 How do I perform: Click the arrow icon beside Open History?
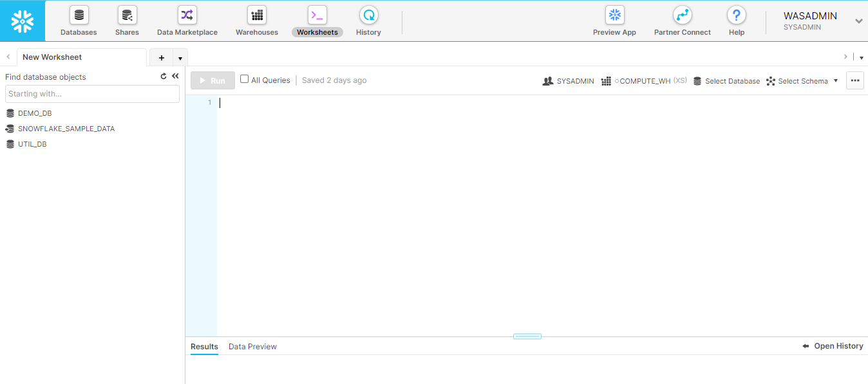pyautogui.click(x=806, y=346)
